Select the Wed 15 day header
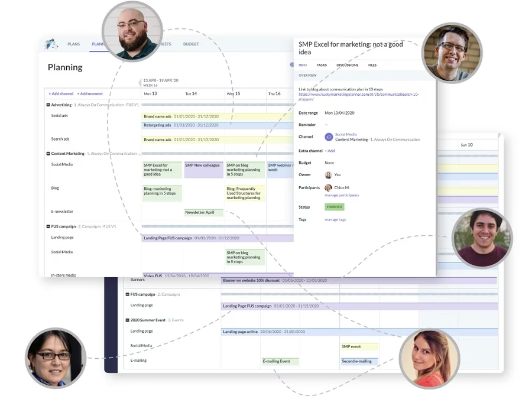This screenshot has width=532, height=399. 233,93
